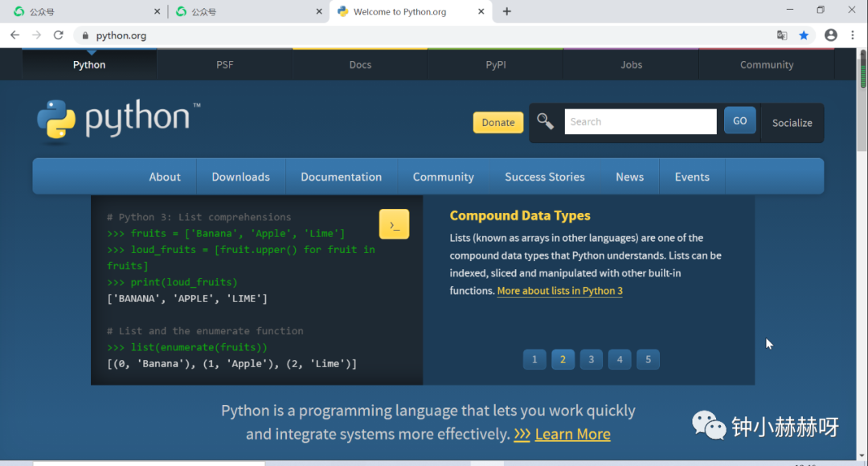
Task: Click the browser forward arrow
Action: tap(36, 35)
